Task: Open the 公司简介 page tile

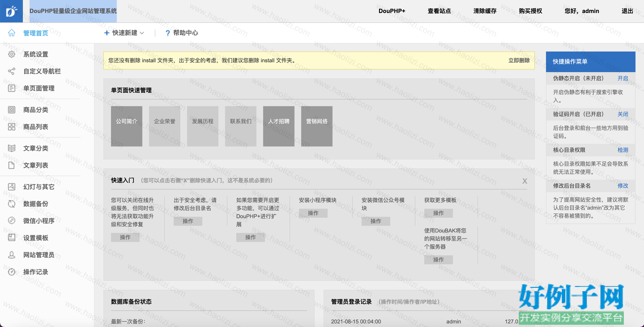Action: point(126,126)
